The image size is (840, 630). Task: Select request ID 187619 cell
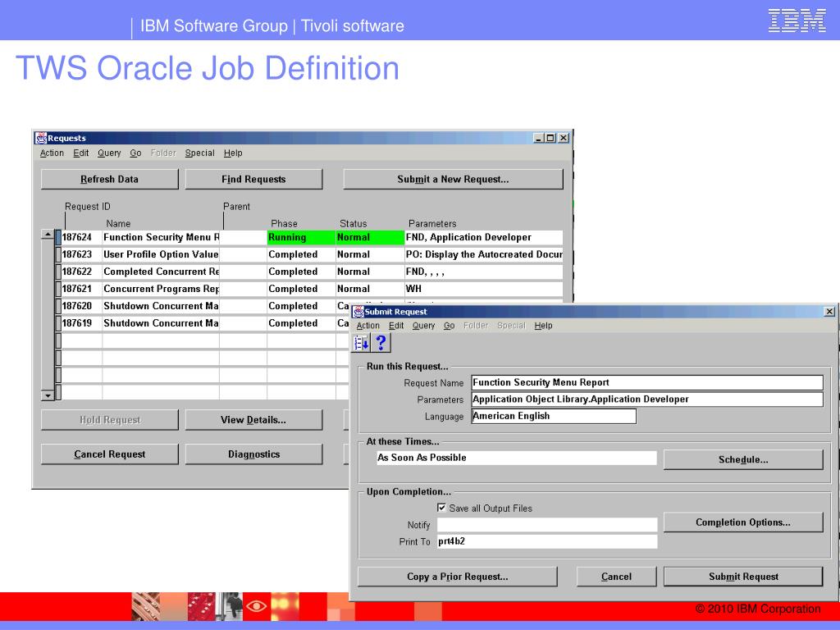[81, 323]
